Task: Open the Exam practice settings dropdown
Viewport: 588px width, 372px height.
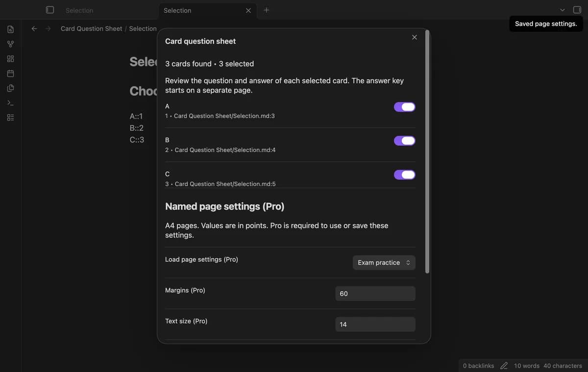Action: [x=384, y=262]
